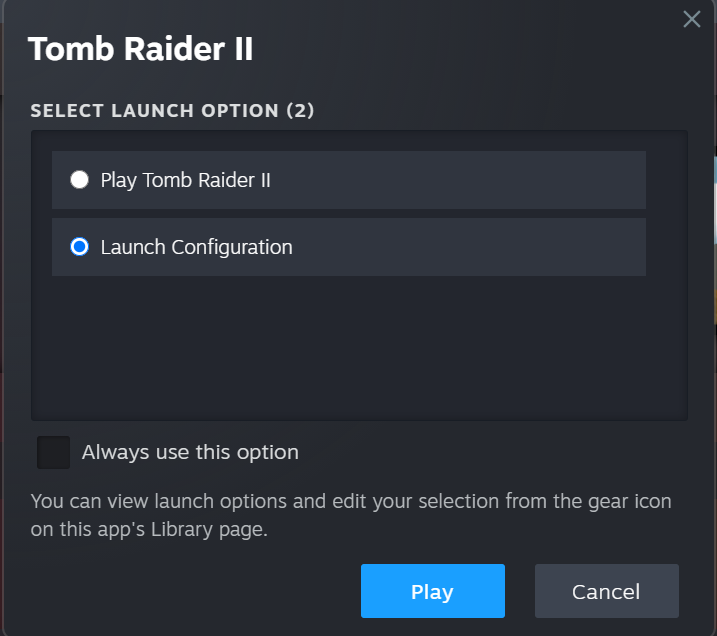
Task: Select the Play Tomb Raider II radio button
Action: pos(79,180)
